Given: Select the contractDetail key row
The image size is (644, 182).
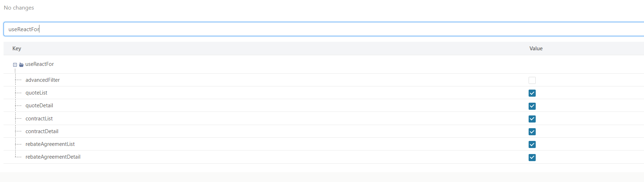Looking at the screenshot, I should pos(42,131).
